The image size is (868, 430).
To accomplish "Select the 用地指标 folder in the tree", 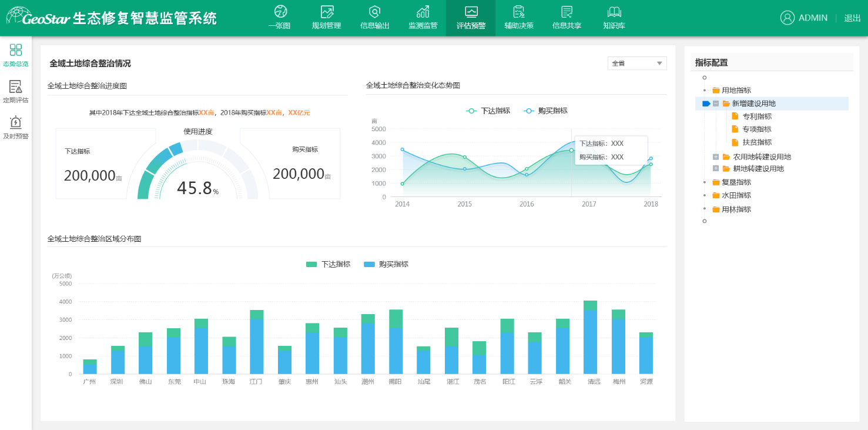I will click(731, 90).
